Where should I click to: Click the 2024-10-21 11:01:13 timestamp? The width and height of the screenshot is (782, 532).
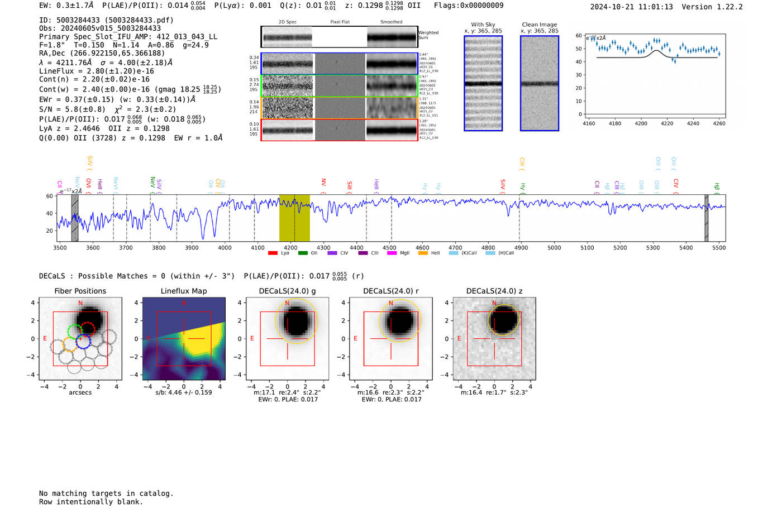point(632,7)
